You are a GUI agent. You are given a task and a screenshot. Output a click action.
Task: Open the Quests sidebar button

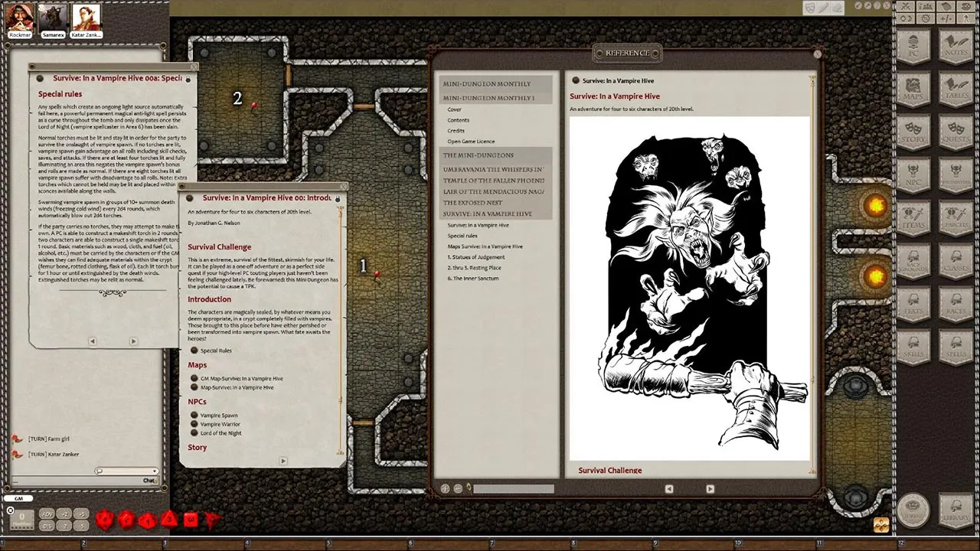click(955, 134)
